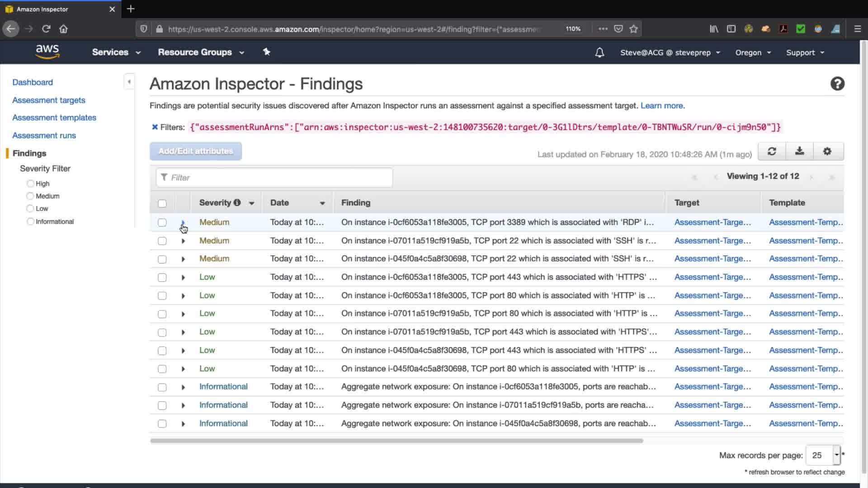Bookmark page with the star icon
The image size is (868, 488).
(x=633, y=29)
